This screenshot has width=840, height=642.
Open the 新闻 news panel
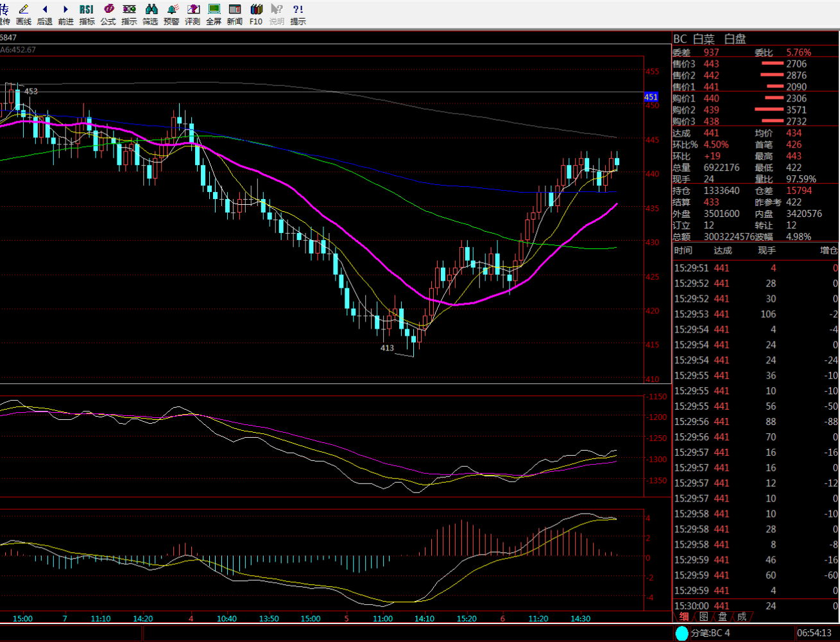coord(235,14)
